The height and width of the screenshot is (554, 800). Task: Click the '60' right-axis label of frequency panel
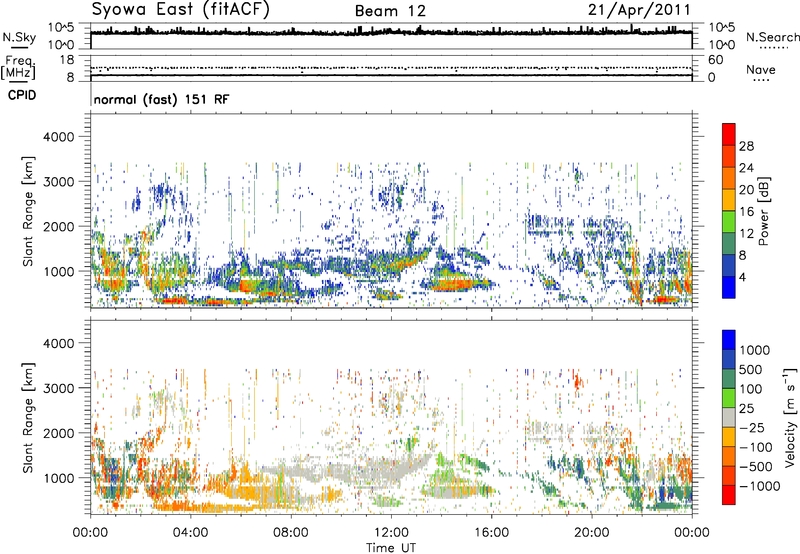[715, 60]
